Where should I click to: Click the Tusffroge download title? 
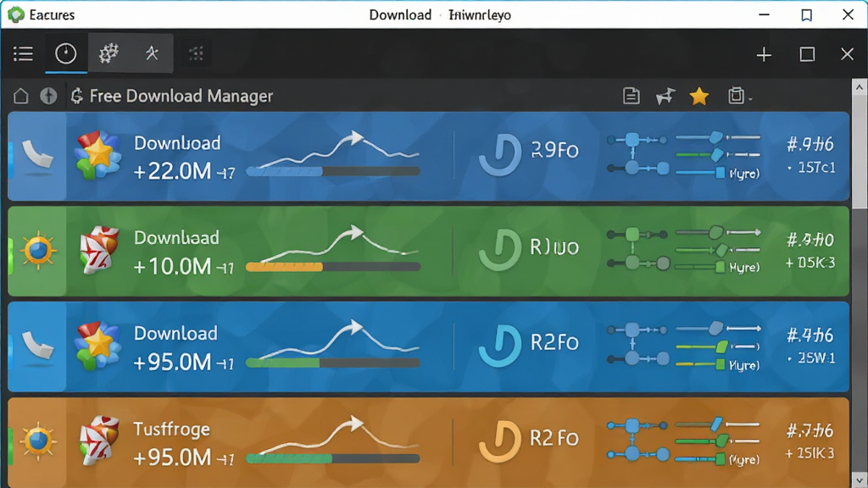[x=171, y=430]
